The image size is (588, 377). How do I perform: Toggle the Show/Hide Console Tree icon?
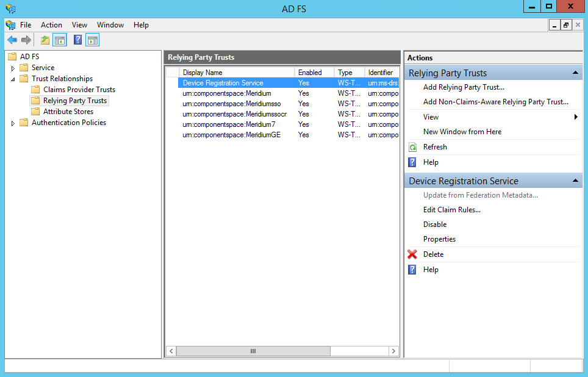pos(60,40)
